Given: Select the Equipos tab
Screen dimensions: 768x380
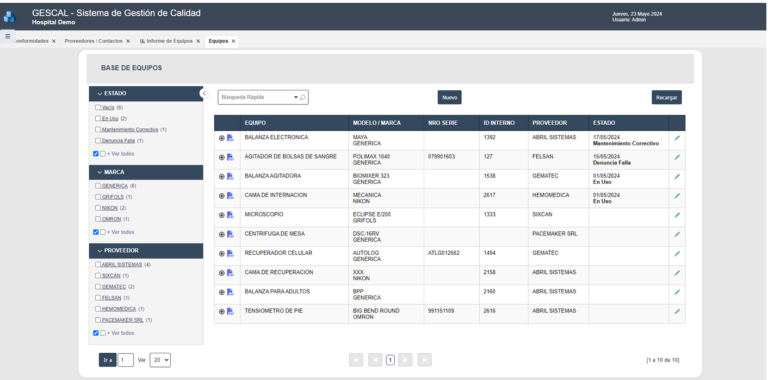Looking at the screenshot, I should pos(218,41).
